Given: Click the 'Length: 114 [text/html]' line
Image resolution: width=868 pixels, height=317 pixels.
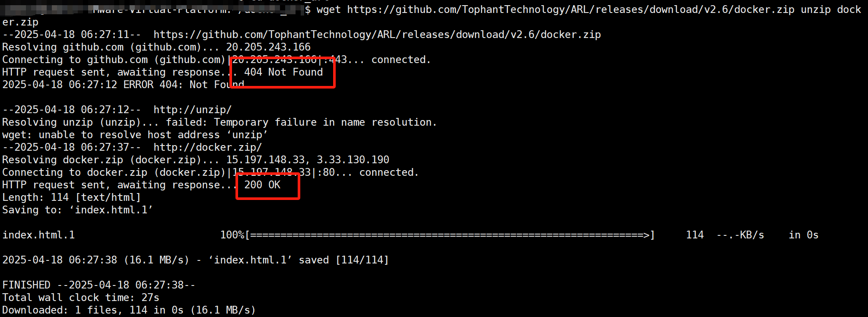Looking at the screenshot, I should click(72, 197).
